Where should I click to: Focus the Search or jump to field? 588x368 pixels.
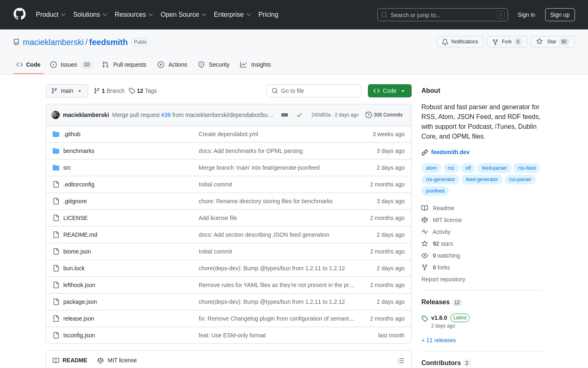[x=443, y=15]
